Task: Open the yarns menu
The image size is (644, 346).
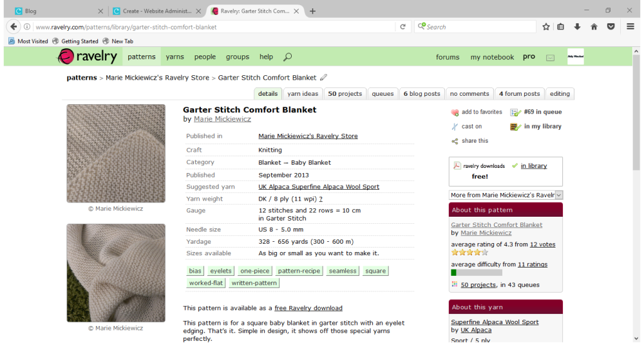Action: 175,57
